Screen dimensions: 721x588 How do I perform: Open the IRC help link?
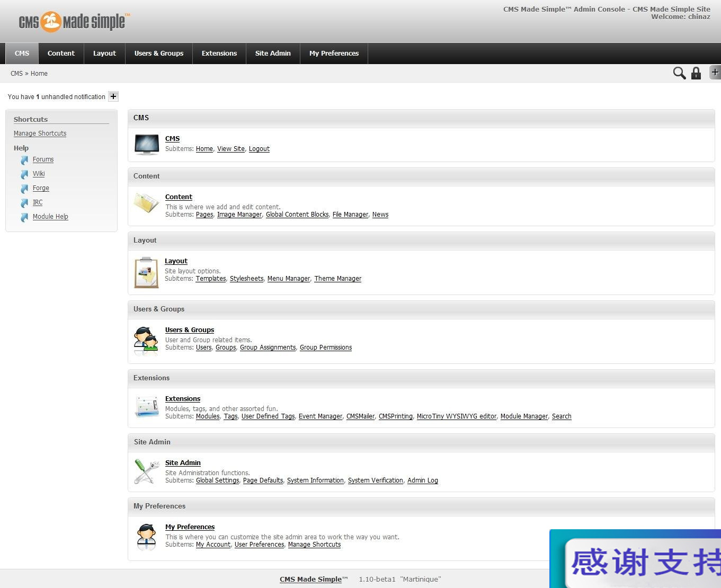(38, 202)
